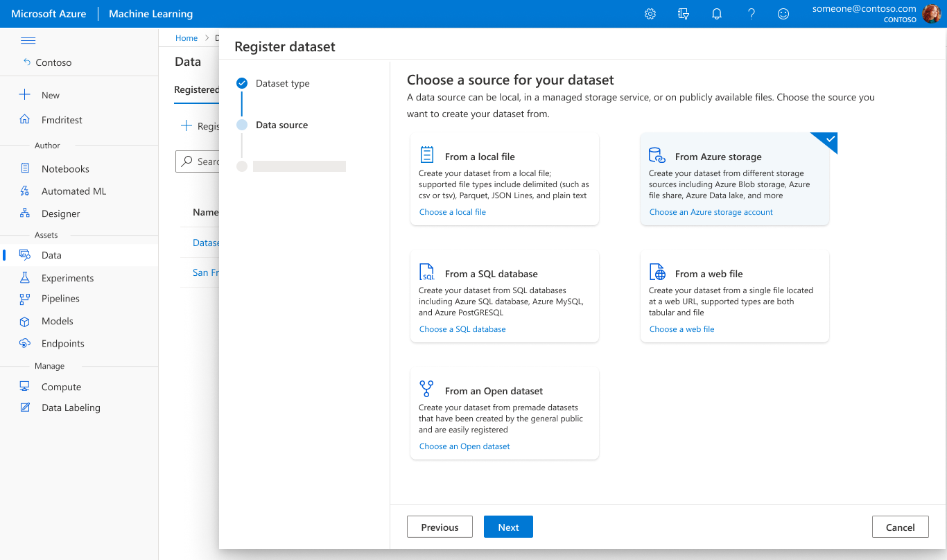Open the settings gear in top bar
The width and height of the screenshot is (947, 560).
[x=650, y=14]
